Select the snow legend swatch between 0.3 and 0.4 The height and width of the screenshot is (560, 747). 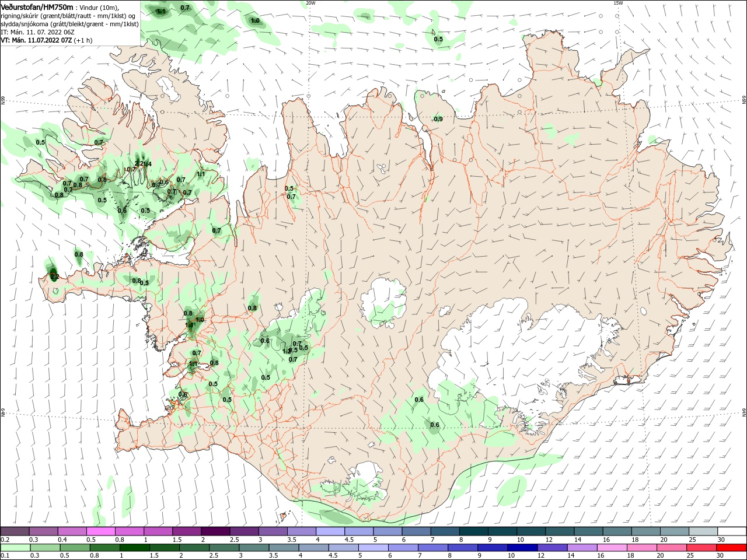44,531
